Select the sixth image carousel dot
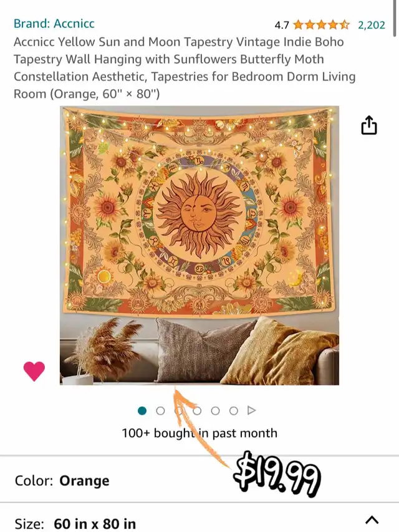399x532 pixels. [234, 411]
